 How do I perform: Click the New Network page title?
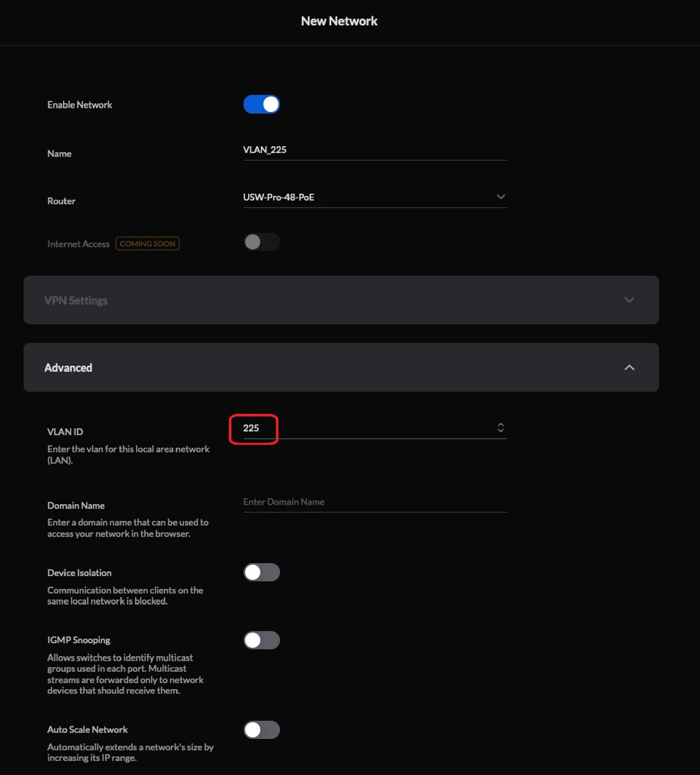tap(339, 21)
